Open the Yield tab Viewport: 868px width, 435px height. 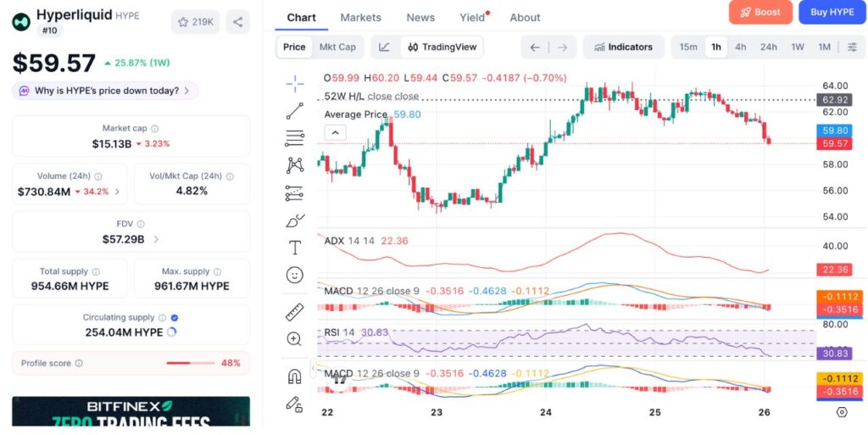[x=473, y=18]
